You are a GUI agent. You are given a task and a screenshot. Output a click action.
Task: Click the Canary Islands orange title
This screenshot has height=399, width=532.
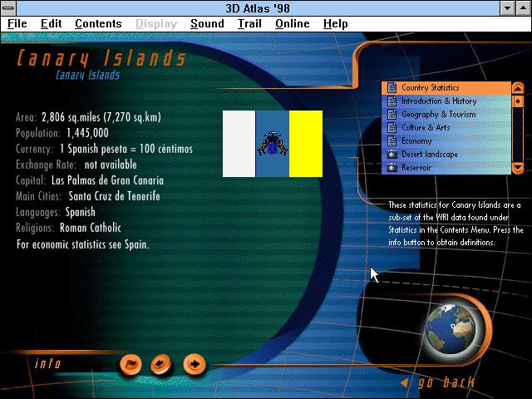click(x=101, y=57)
